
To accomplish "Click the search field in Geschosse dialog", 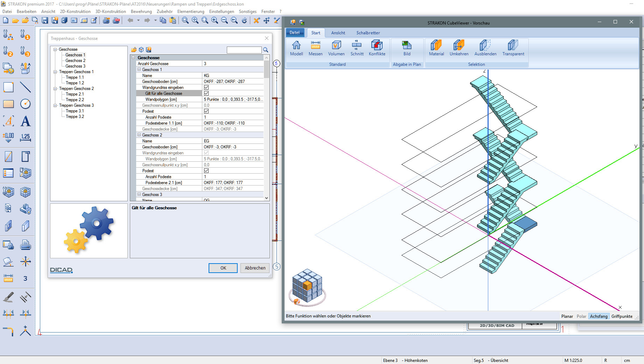I will pyautogui.click(x=244, y=50).
